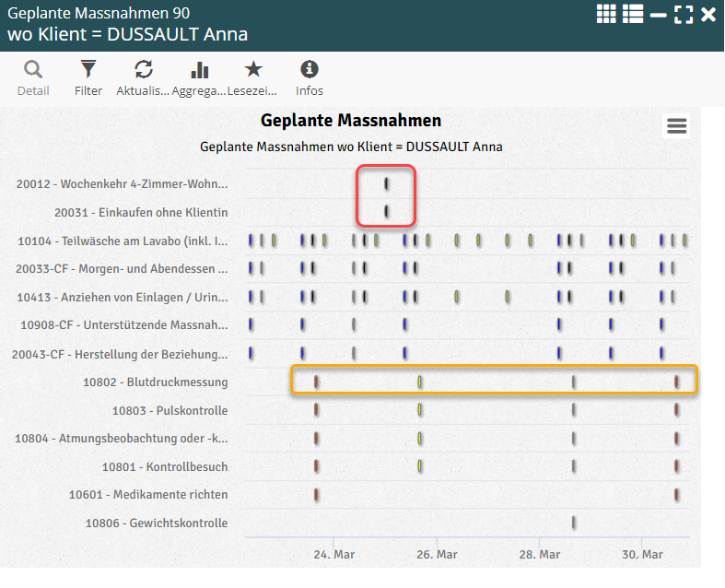The width and height of the screenshot is (725, 588).
Task: Click the Filter funnel icon
Action: pyautogui.click(x=88, y=70)
